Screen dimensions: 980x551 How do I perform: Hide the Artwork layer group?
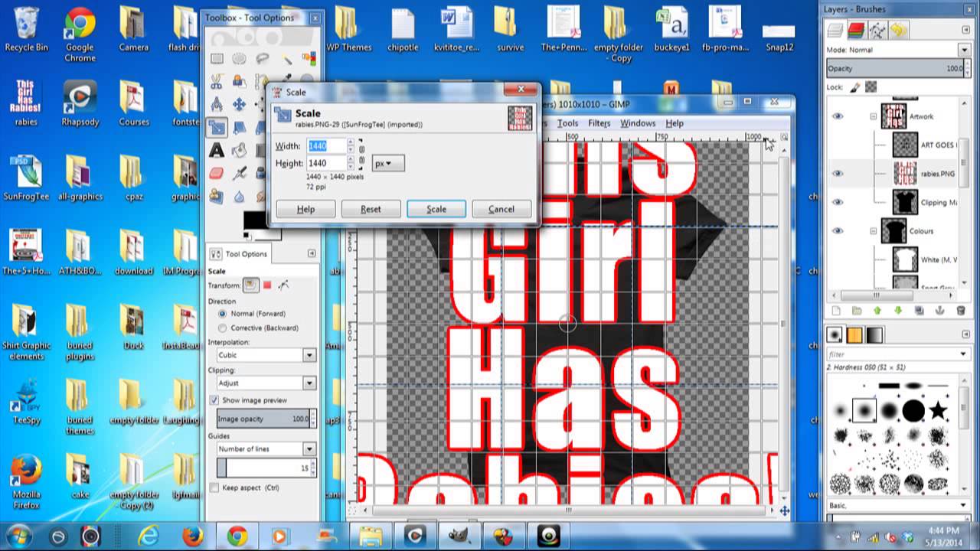point(838,116)
